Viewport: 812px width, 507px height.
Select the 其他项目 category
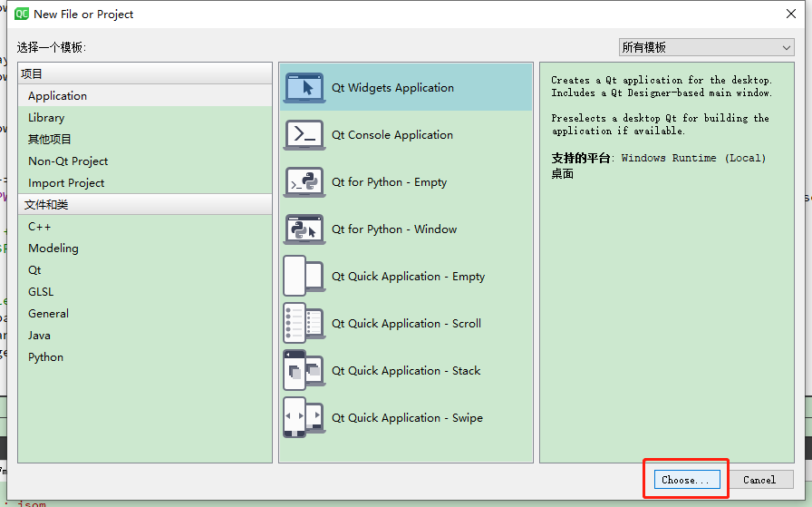click(x=145, y=140)
